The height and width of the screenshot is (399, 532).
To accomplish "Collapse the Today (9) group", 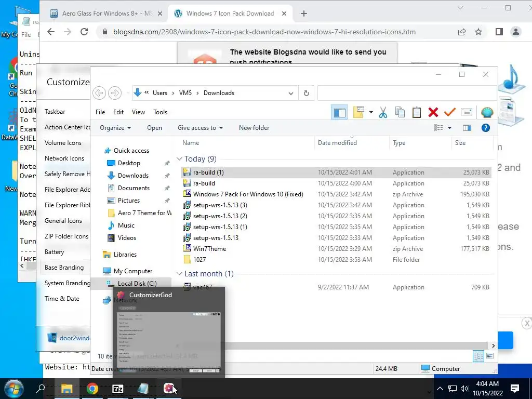I will pyautogui.click(x=179, y=159).
